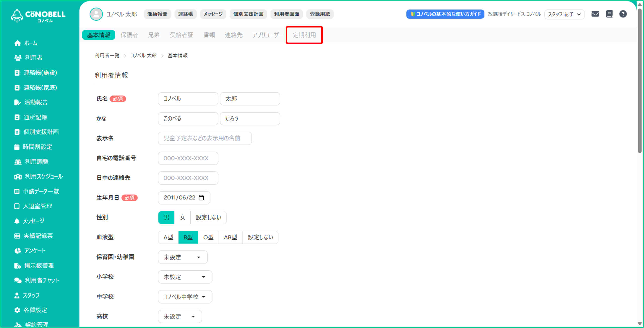Open the 保育園・幼稚園 dropdown

[x=183, y=257]
